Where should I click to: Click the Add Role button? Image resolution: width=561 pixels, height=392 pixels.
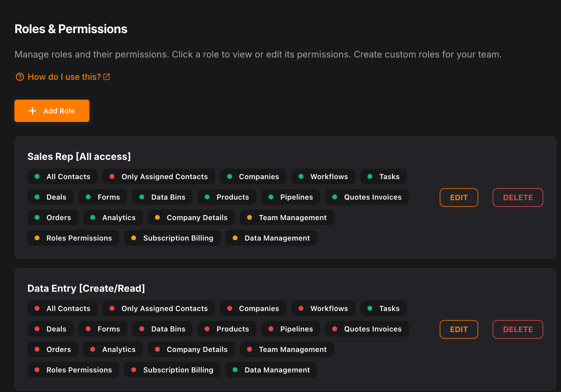(x=52, y=110)
